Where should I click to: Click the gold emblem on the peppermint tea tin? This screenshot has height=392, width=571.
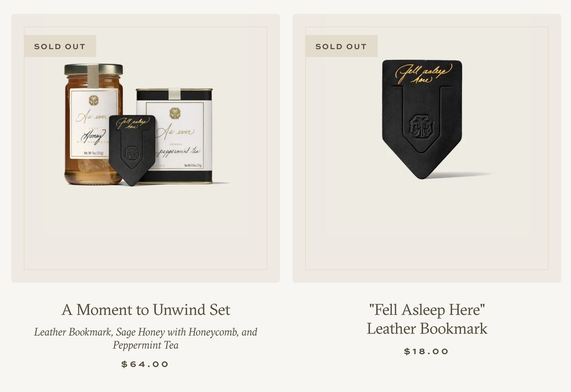tap(175, 113)
